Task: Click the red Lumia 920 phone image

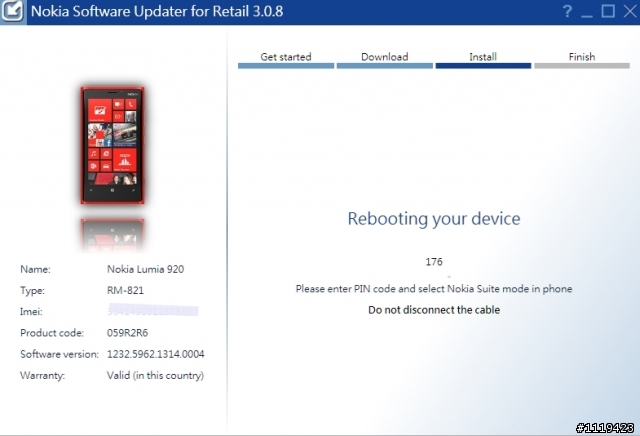Action: point(112,145)
